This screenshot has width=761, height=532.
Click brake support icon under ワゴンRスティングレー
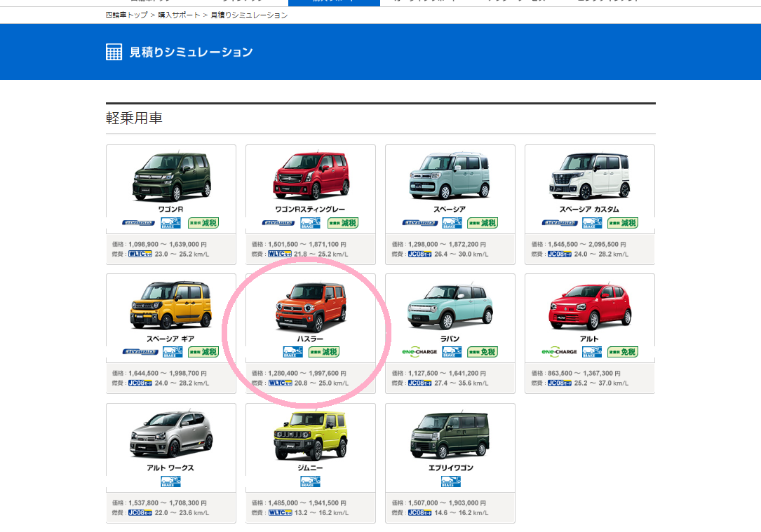point(311,223)
